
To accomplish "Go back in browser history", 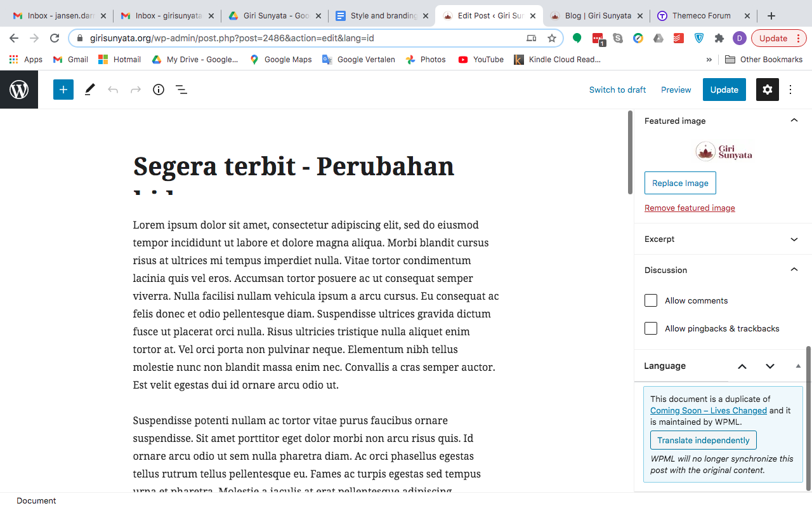I will click(14, 38).
